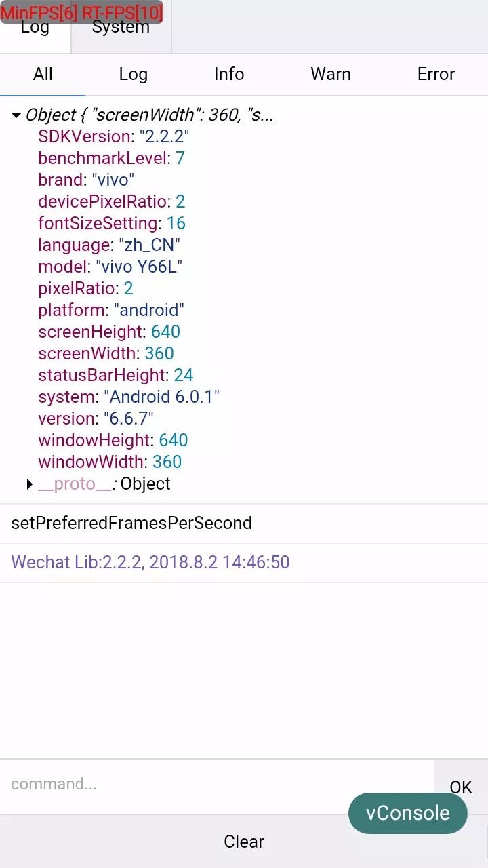The height and width of the screenshot is (868, 488).
Task: Select the benchmarkLevel property row
Action: point(111,159)
